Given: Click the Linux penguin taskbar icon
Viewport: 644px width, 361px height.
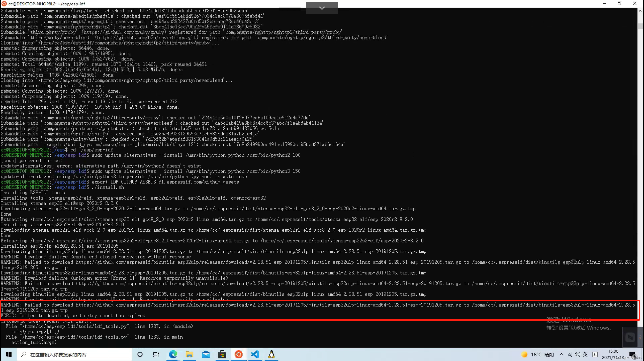Looking at the screenshot, I should (271, 354).
